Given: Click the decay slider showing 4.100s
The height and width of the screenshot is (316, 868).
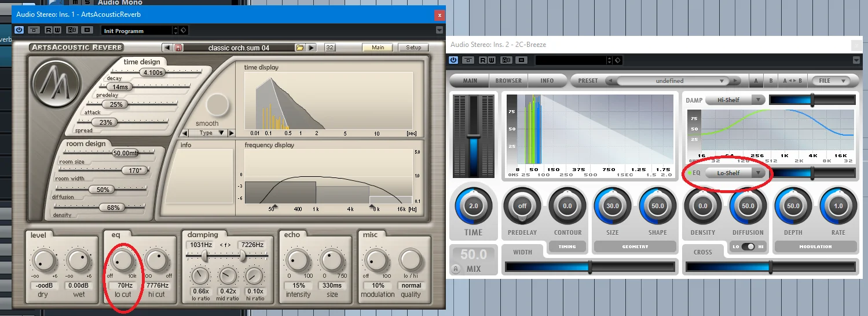Looking at the screenshot, I should pos(153,72).
